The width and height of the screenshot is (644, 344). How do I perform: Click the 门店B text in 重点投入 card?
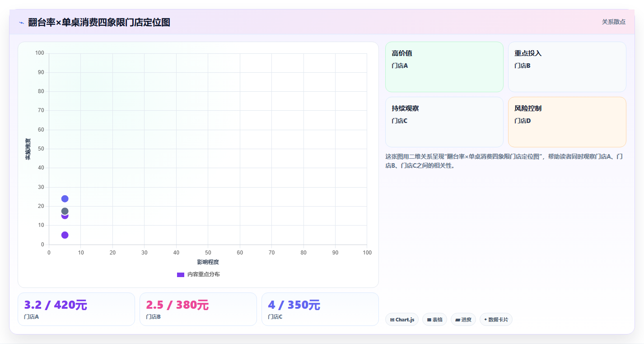click(x=523, y=66)
